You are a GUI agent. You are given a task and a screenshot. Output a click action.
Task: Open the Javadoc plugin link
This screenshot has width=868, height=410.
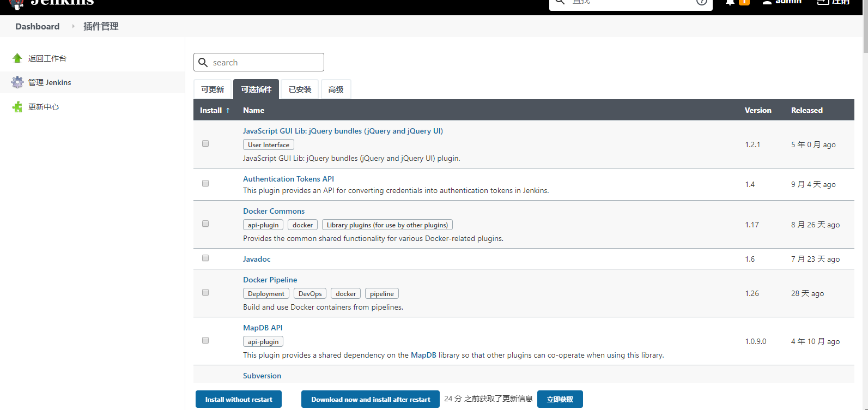257,259
